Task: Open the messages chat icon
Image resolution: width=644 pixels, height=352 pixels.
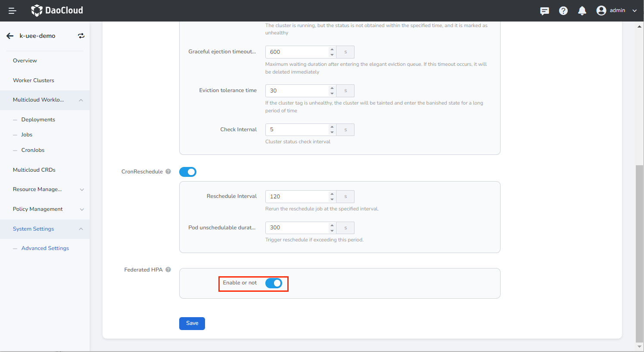Action: point(544,10)
